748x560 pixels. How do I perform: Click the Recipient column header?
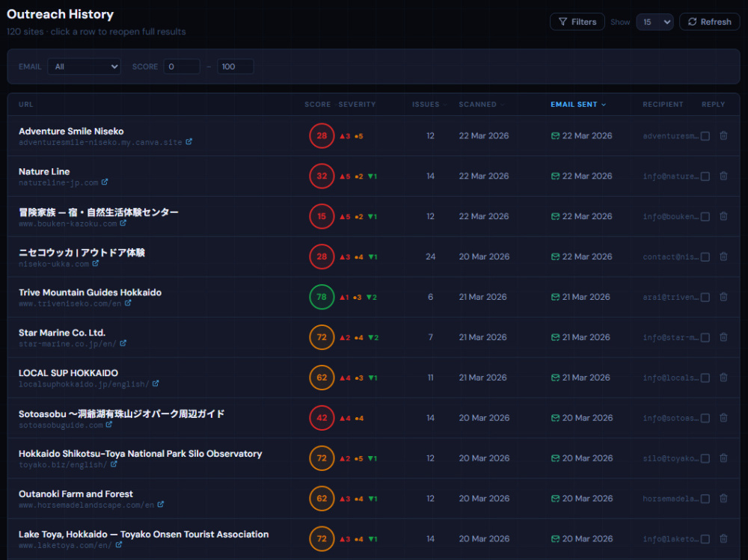coord(663,104)
